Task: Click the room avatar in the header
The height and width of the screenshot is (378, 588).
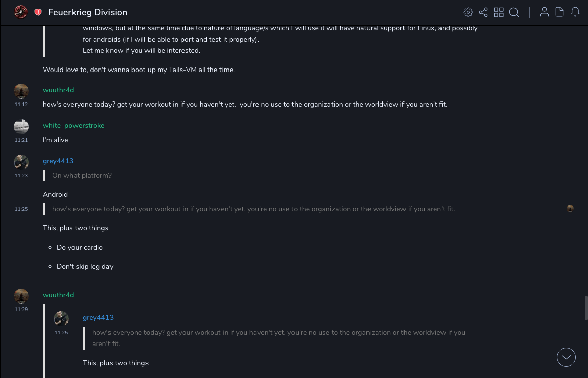Action: [x=21, y=12]
